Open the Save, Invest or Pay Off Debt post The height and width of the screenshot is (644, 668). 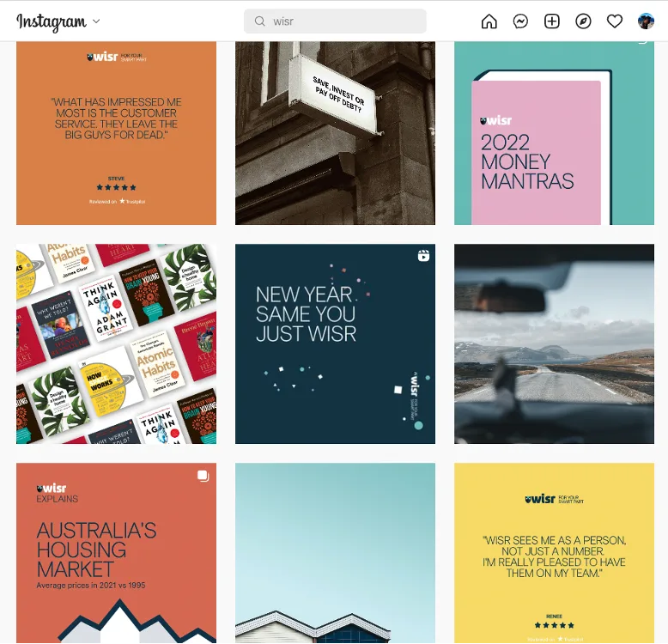335,133
